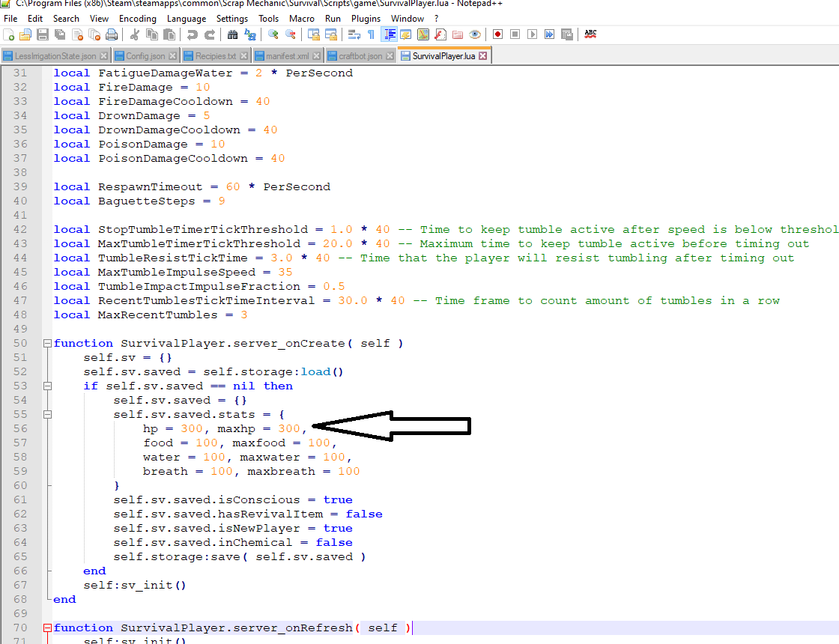
Task: Start macro recording with the red circle icon
Action: tap(497, 34)
